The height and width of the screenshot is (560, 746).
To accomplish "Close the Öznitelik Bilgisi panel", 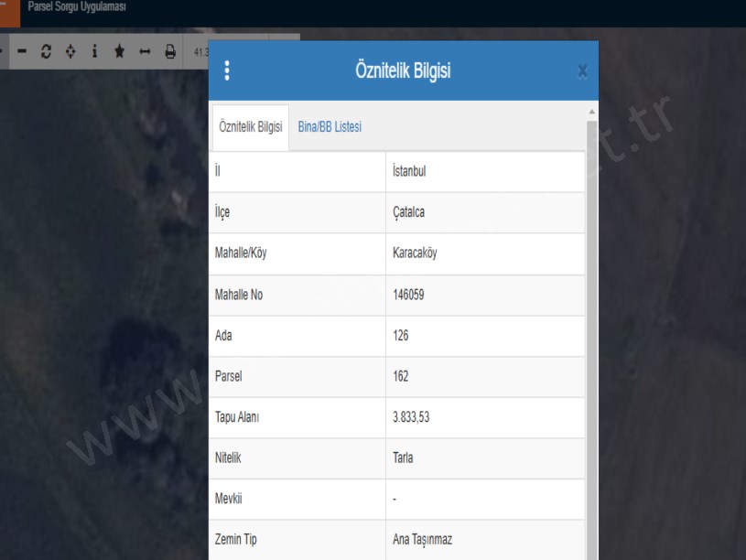I will click(x=582, y=71).
